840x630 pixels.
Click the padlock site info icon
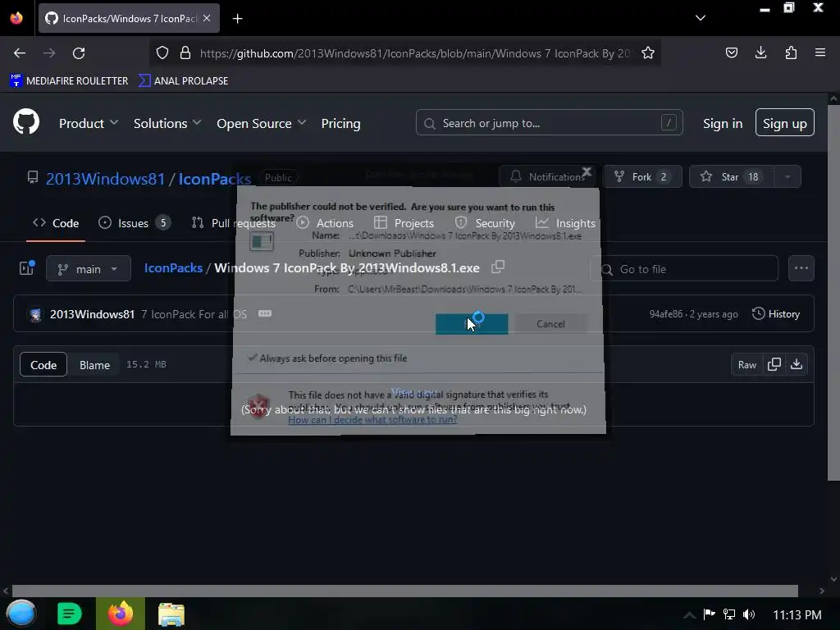(x=185, y=53)
